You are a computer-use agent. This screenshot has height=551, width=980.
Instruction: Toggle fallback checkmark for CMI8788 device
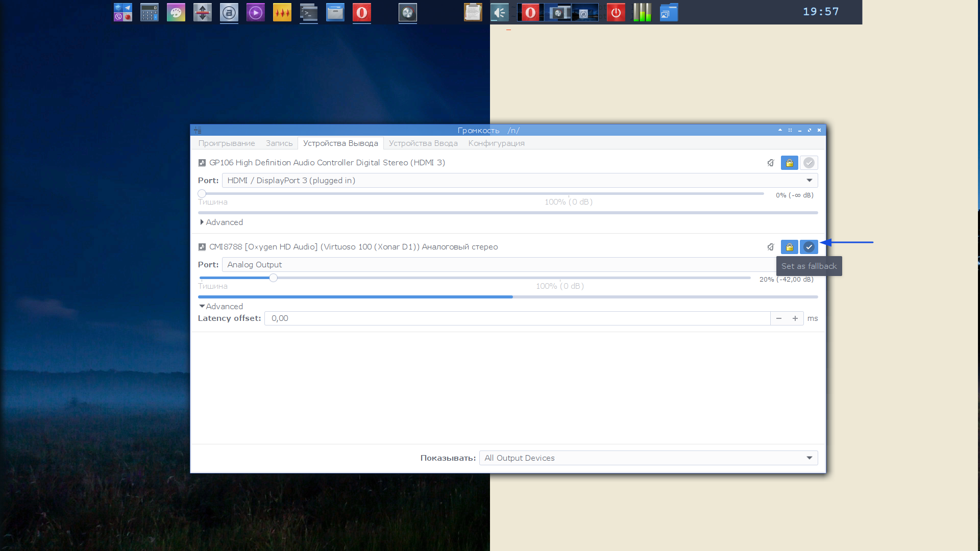(x=809, y=247)
